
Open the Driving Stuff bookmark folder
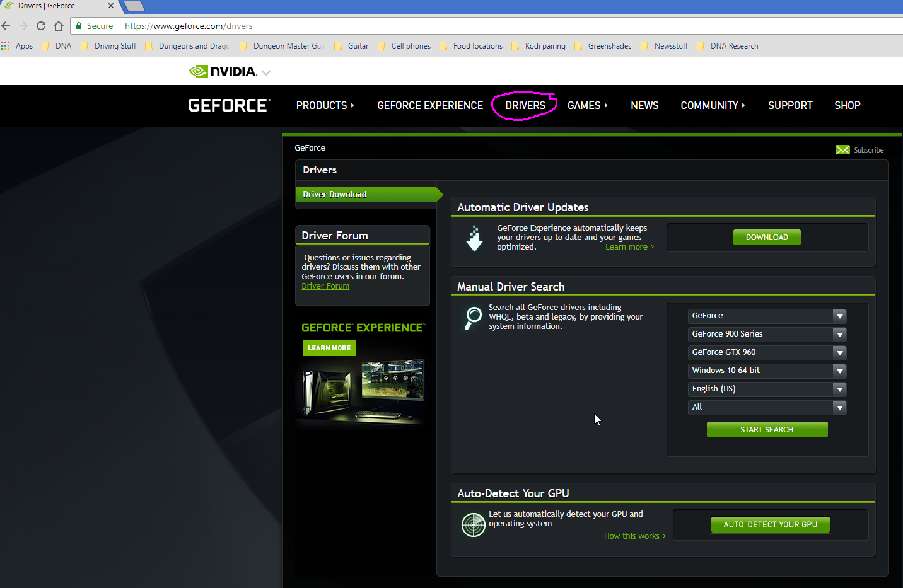108,46
